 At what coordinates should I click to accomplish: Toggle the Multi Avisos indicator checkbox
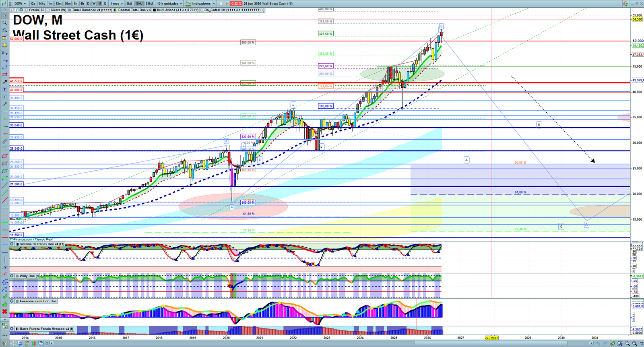coord(155,10)
